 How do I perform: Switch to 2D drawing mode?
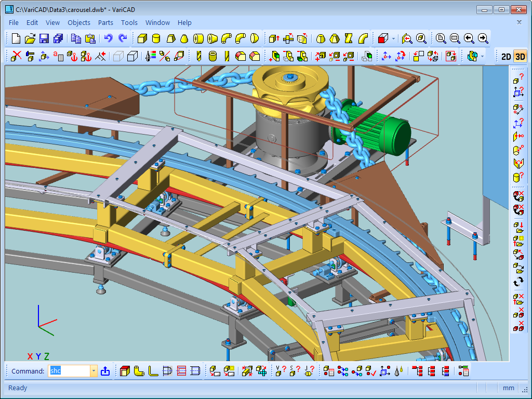coord(506,57)
